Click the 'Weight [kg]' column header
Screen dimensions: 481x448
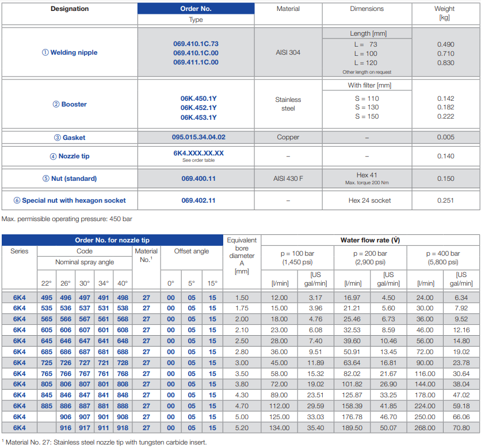(x=445, y=13)
